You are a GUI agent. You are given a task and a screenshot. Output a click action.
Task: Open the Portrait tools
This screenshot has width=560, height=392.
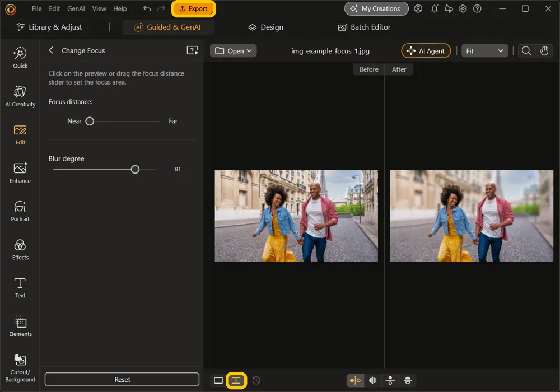pyautogui.click(x=20, y=211)
